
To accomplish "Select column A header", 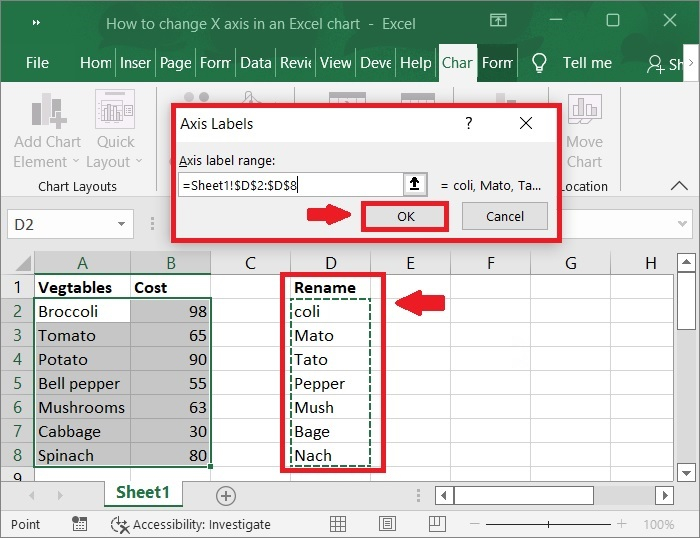I will click(x=82, y=263).
